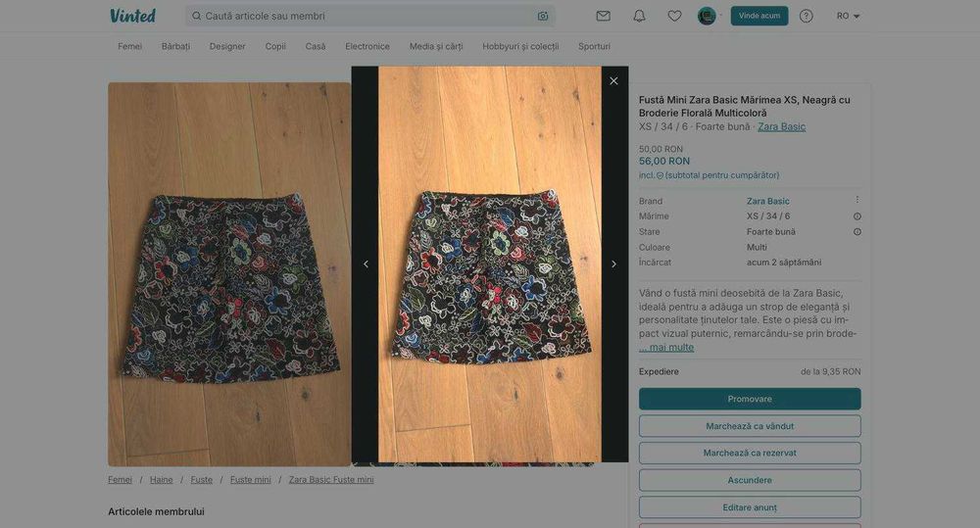This screenshot has height=528, width=980.
Task: Open the Designer category menu
Action: coord(227,46)
